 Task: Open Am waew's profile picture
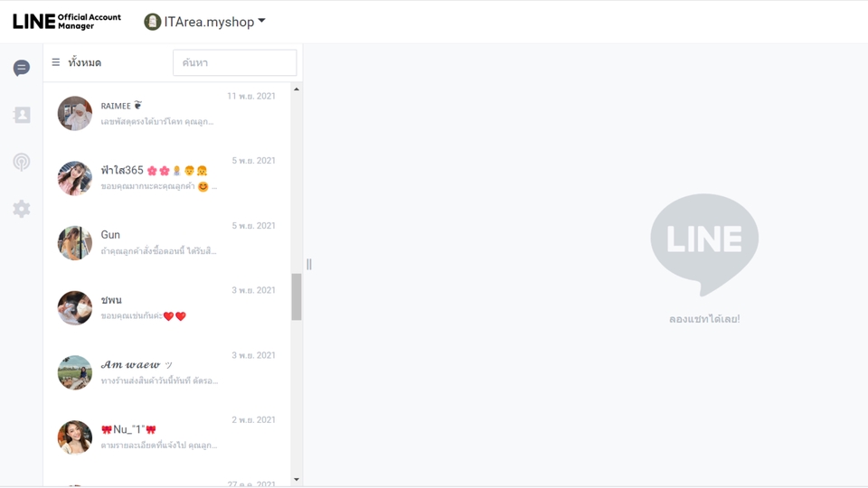coord(75,372)
